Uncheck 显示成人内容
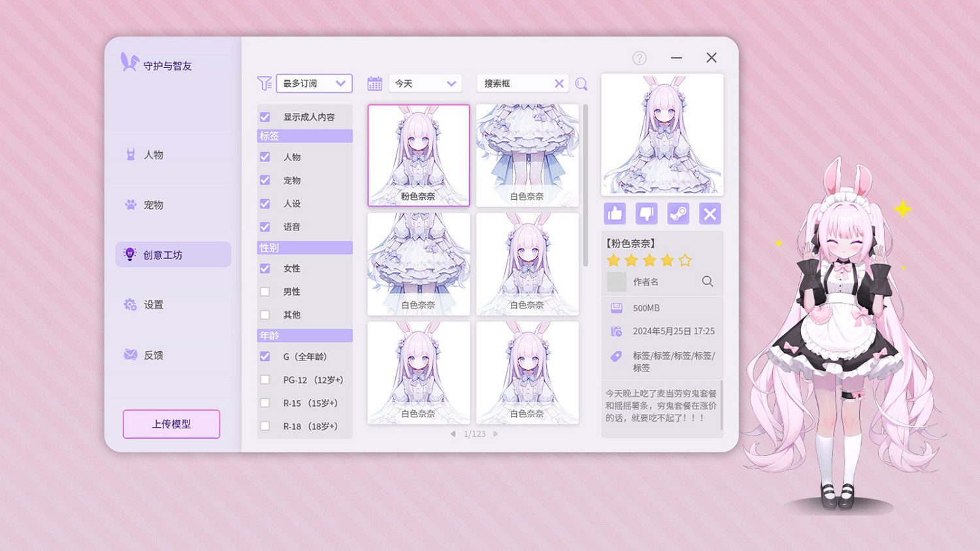The width and height of the screenshot is (980, 551). (265, 116)
